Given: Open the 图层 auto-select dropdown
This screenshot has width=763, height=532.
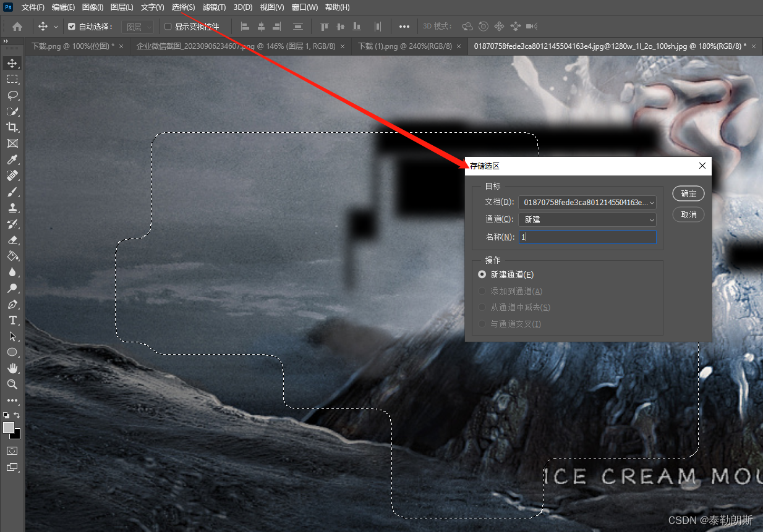Looking at the screenshot, I should click(139, 27).
